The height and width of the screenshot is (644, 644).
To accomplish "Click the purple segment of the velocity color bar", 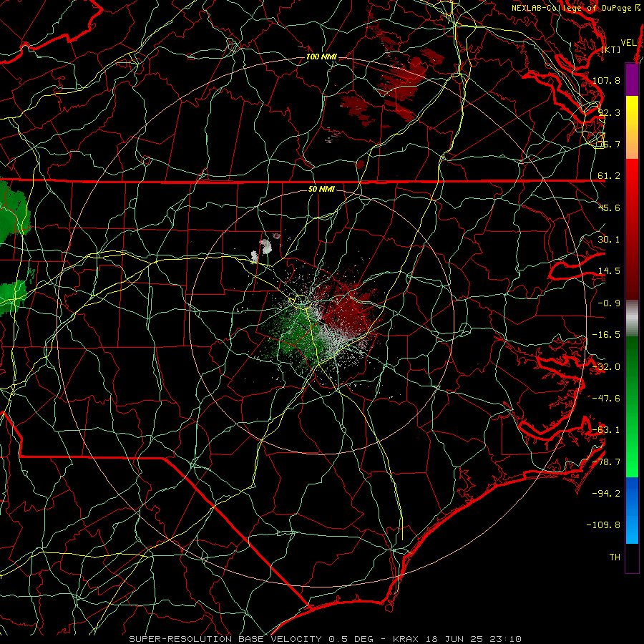I will click(632, 79).
